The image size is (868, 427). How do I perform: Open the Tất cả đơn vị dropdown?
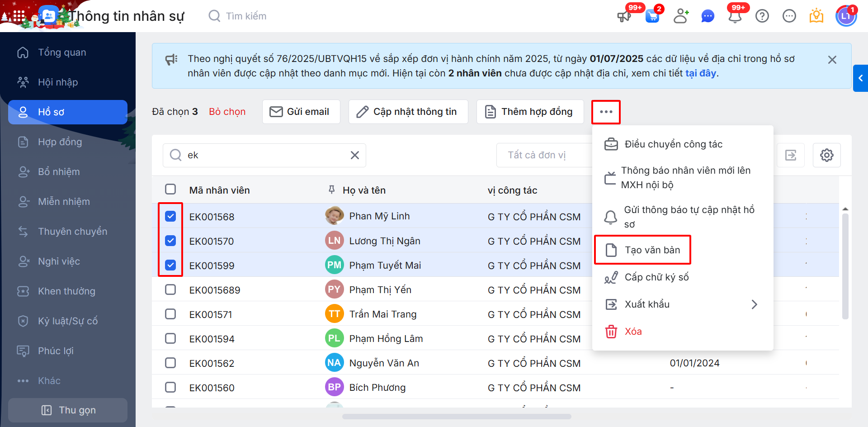544,155
